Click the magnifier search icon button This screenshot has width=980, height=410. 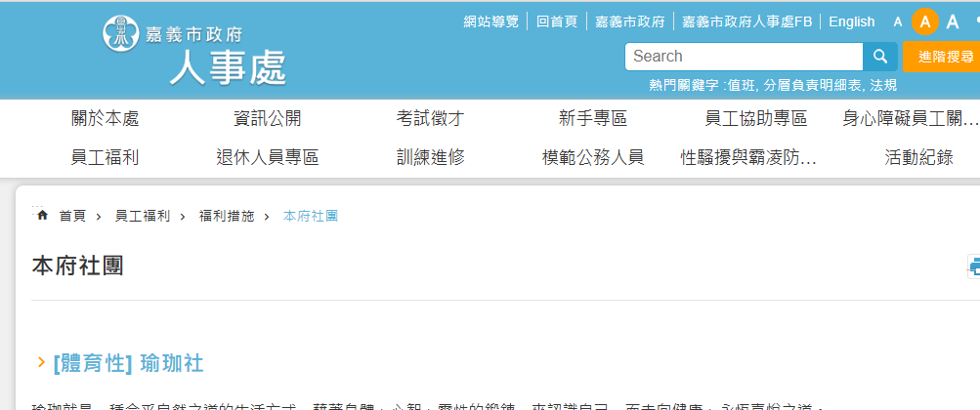pyautogui.click(x=879, y=57)
